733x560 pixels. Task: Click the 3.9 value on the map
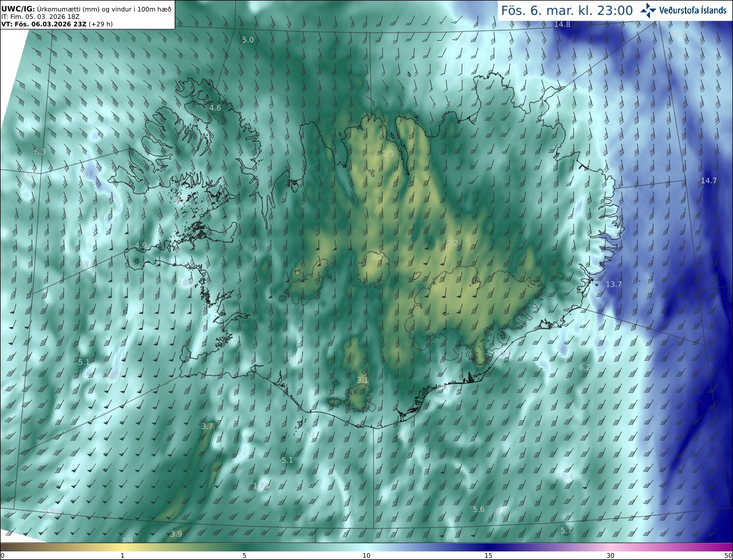pyautogui.click(x=176, y=534)
